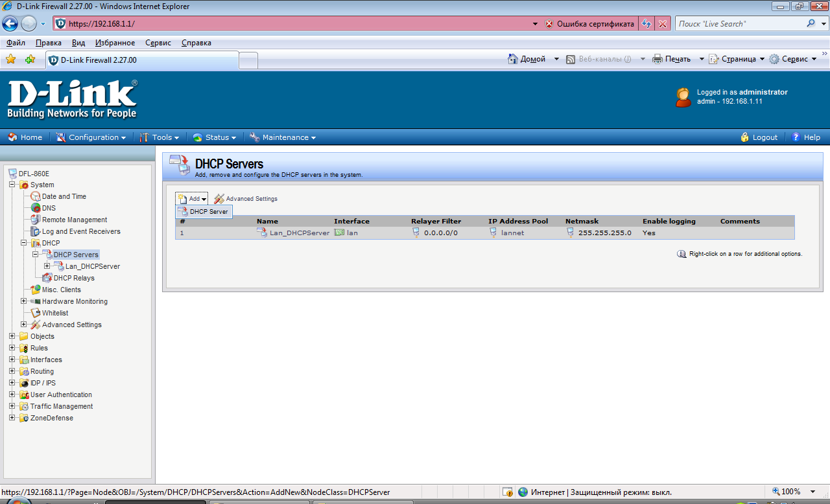Click the browser refresh icon
830x504 pixels.
(646, 24)
